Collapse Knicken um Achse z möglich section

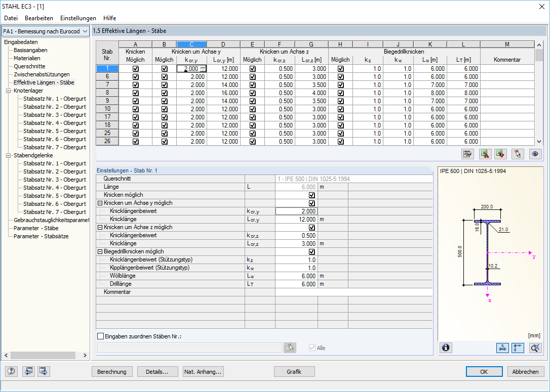[101, 227]
